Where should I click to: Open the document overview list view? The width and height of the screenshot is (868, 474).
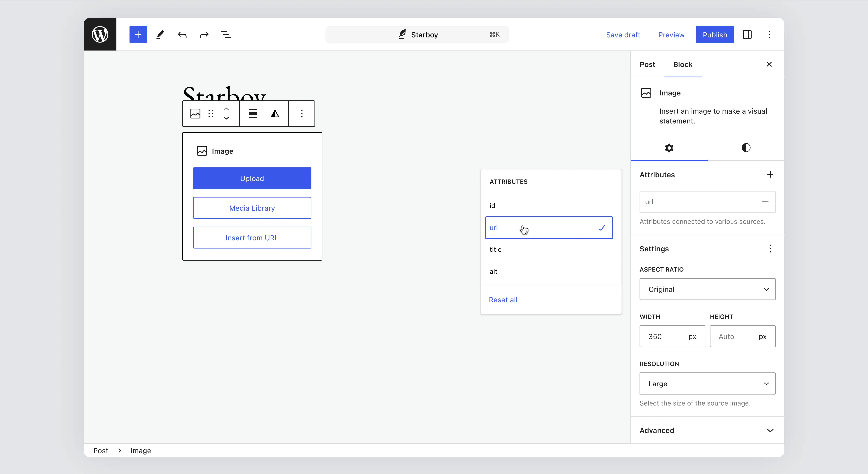(x=226, y=34)
